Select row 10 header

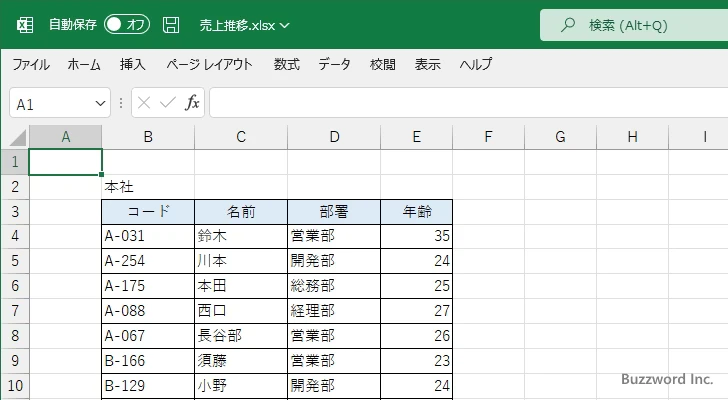tap(15, 386)
